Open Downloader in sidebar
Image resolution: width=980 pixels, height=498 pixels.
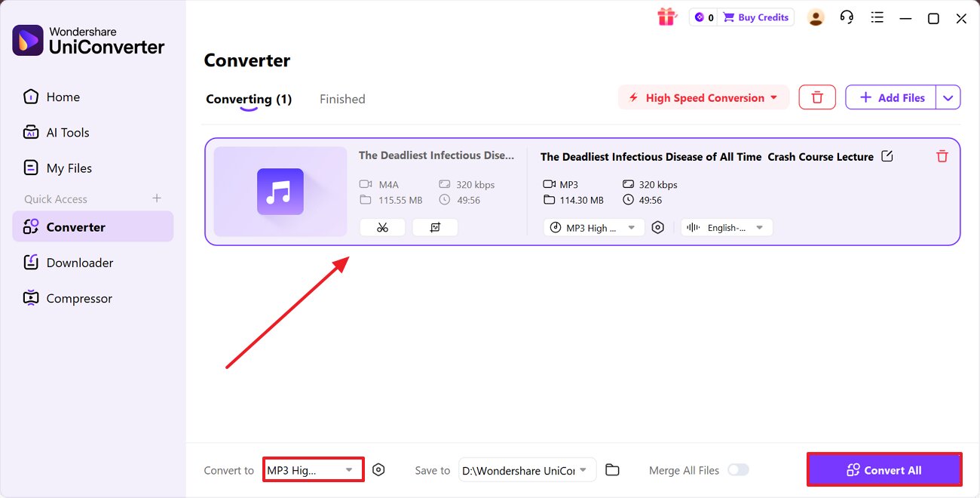93,263
